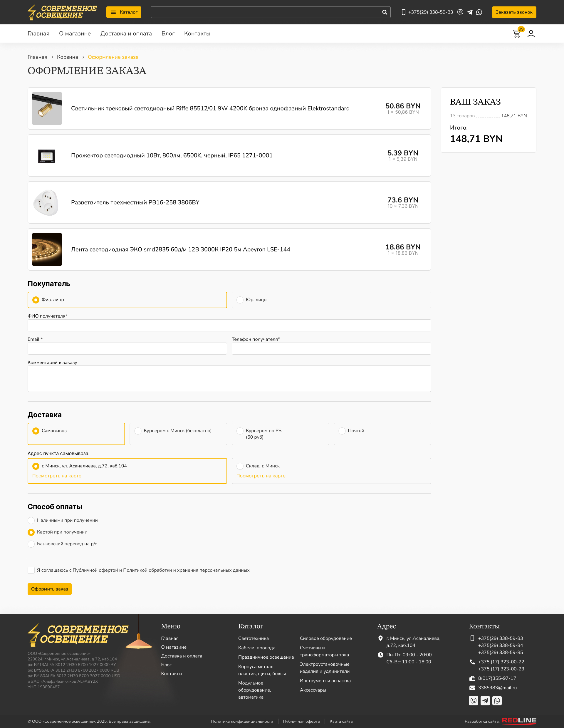Click the user account profile icon

(x=531, y=34)
